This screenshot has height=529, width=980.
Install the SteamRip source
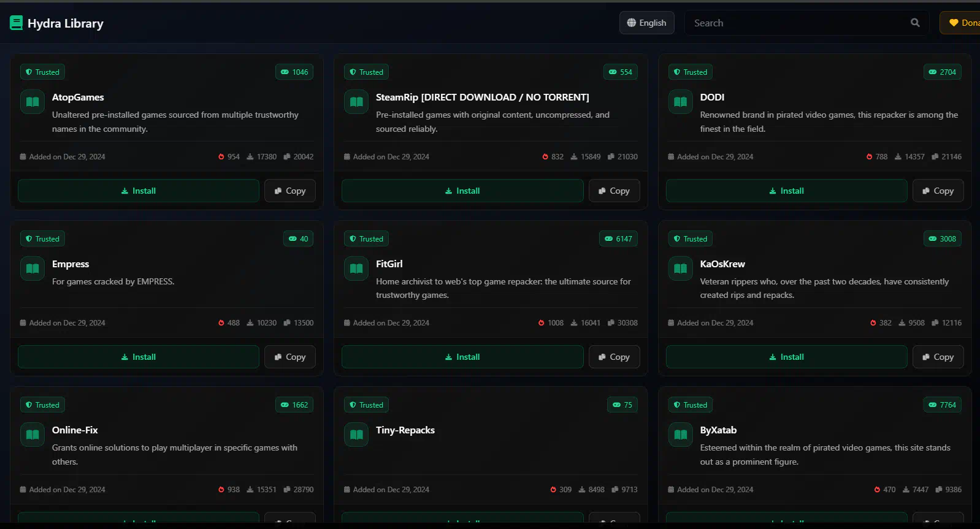[x=462, y=191]
